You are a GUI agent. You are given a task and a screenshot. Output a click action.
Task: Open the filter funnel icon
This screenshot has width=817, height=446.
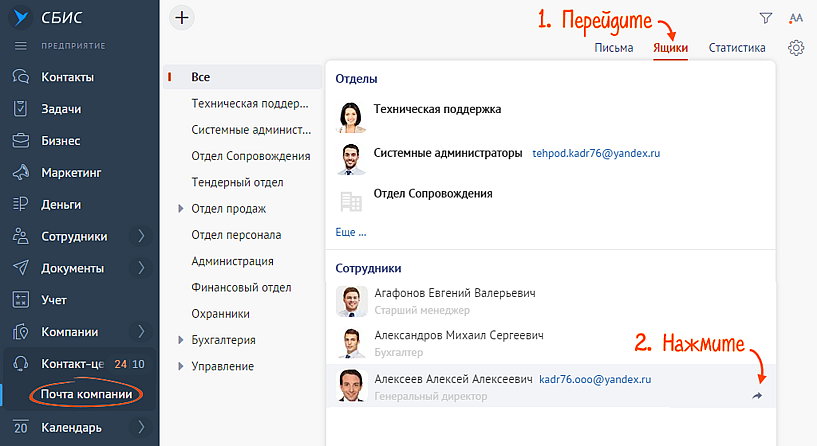766,18
